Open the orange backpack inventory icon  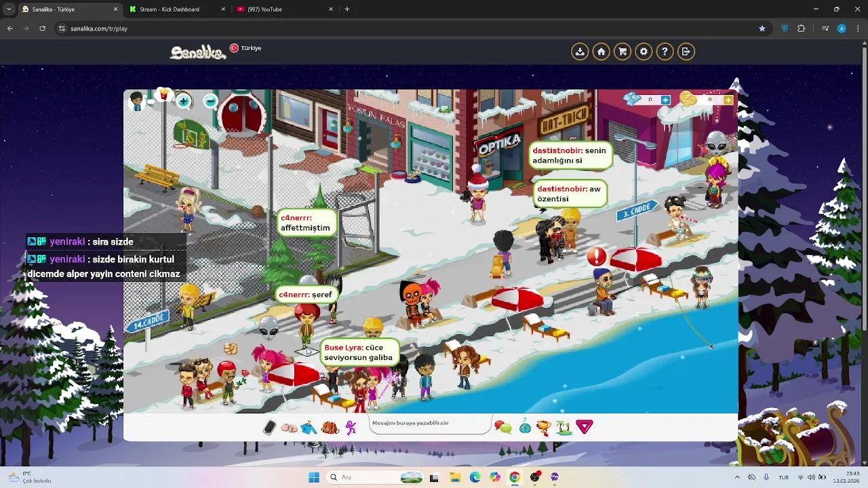330,428
